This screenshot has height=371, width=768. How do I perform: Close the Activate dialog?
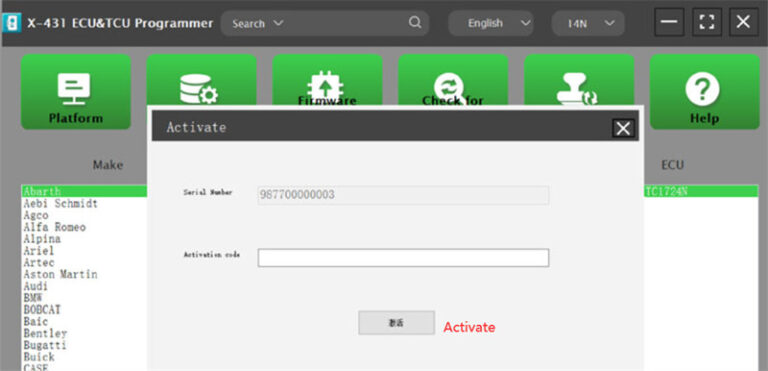(623, 128)
